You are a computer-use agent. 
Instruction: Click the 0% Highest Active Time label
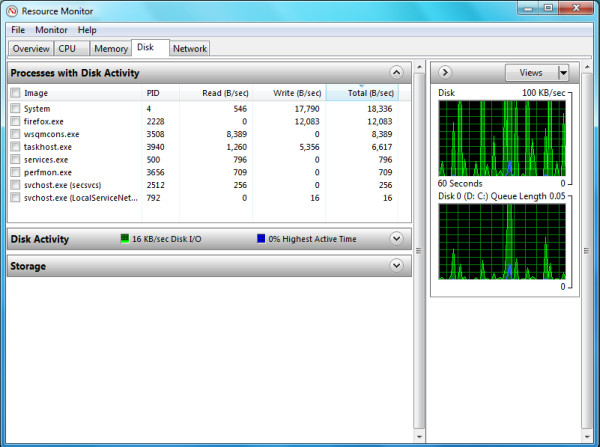tap(312, 239)
